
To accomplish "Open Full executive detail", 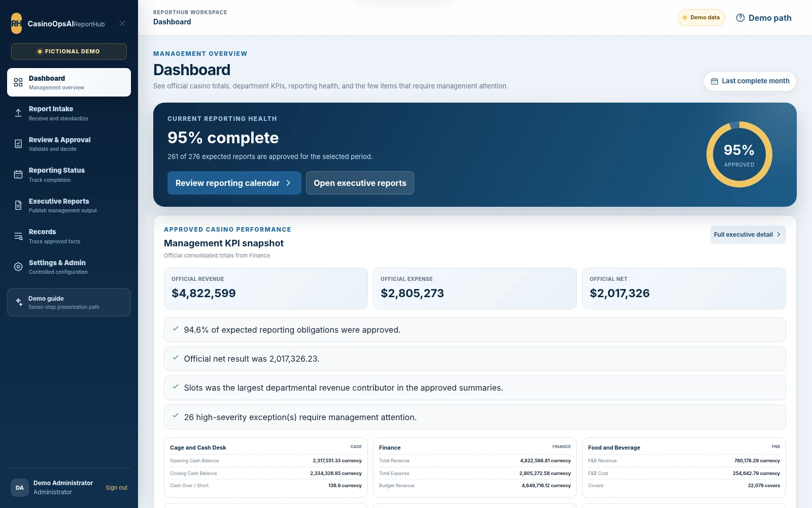I will point(748,235).
